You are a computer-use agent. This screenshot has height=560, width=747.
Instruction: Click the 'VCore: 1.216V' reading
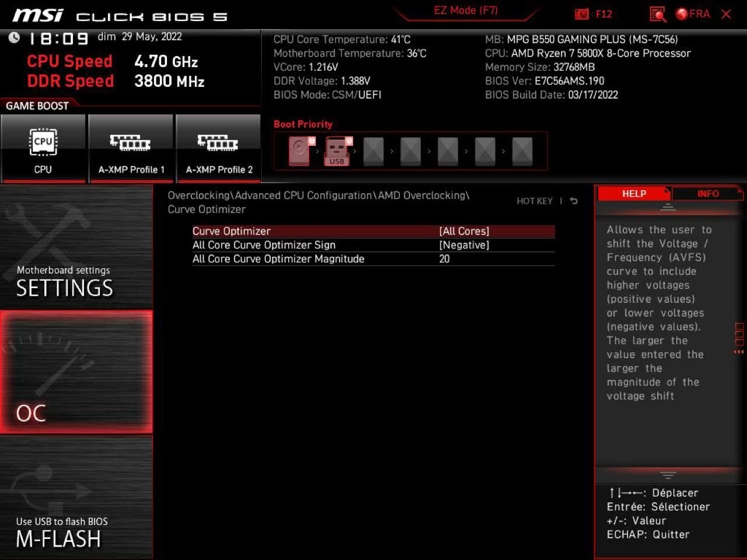(x=306, y=67)
